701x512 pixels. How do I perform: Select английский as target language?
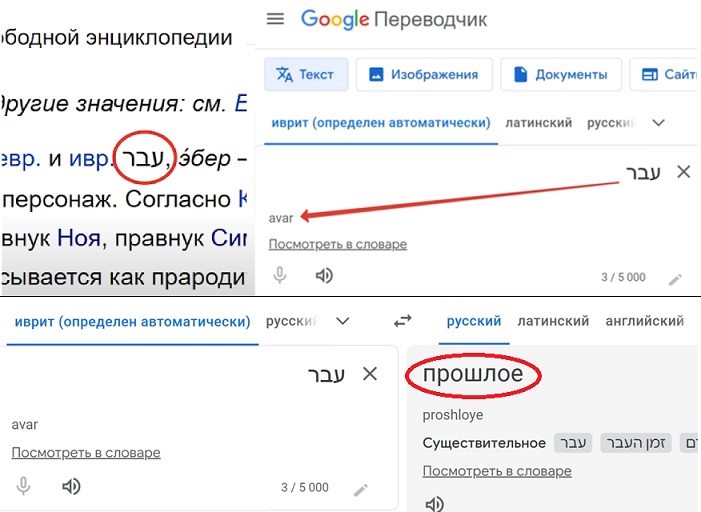644,321
